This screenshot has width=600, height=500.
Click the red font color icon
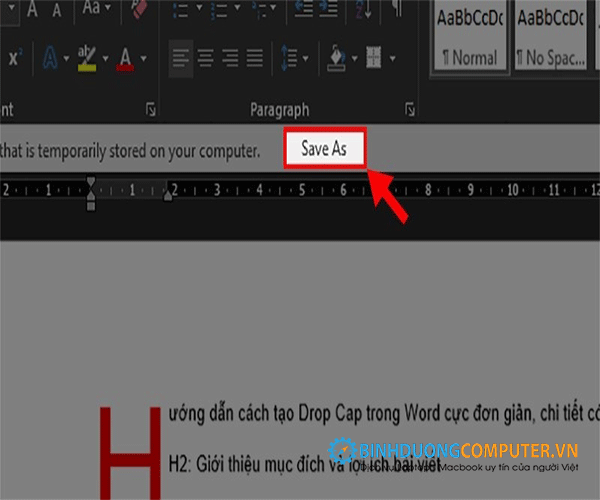click(x=126, y=57)
